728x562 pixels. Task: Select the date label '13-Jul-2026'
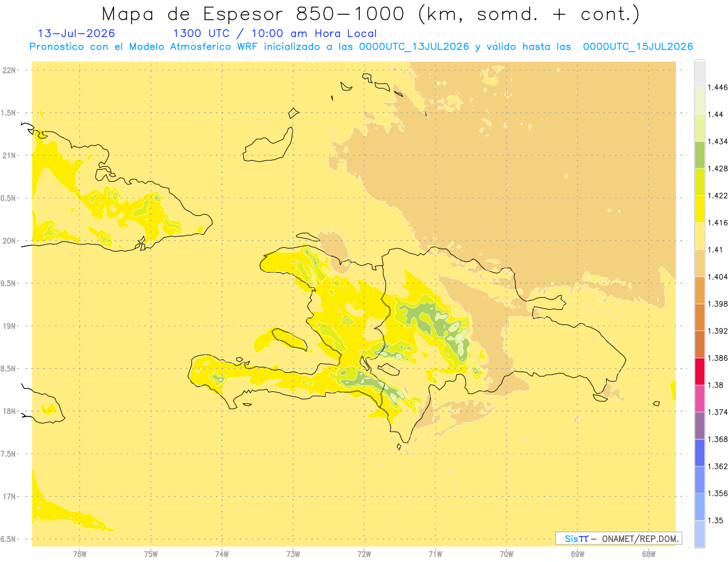coord(76,33)
